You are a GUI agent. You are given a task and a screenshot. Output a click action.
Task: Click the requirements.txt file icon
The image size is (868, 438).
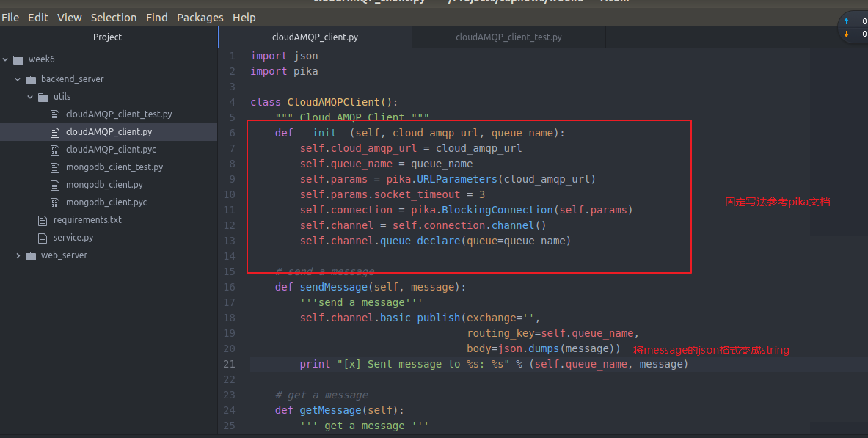(43, 220)
